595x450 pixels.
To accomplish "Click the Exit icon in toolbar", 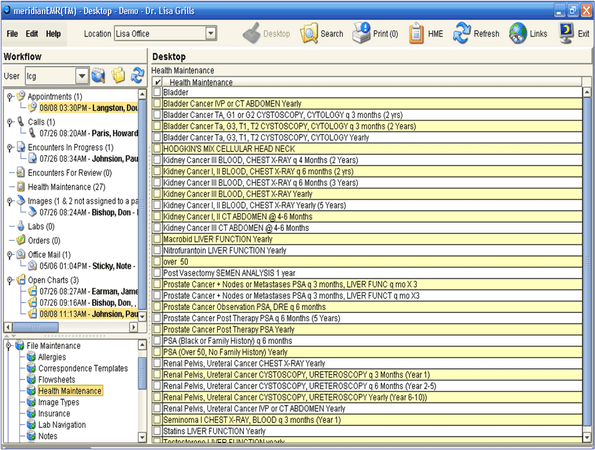I will (x=566, y=33).
